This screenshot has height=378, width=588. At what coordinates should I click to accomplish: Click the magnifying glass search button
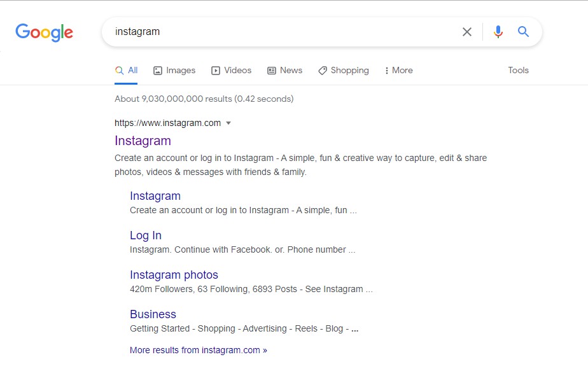[x=524, y=32]
